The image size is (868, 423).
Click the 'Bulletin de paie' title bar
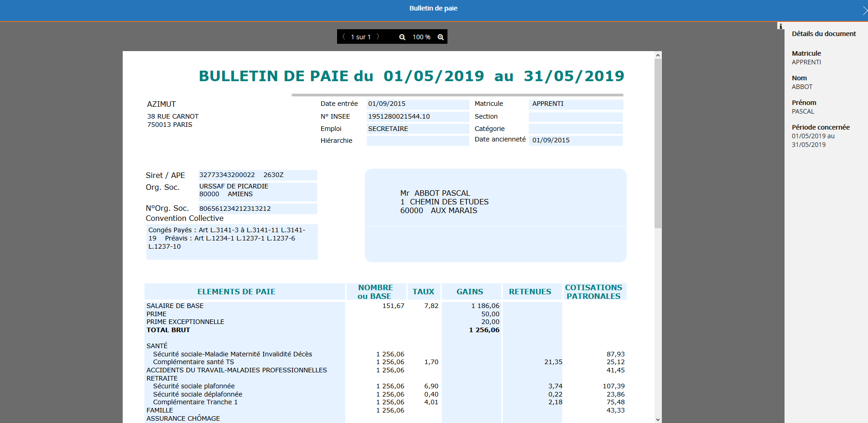click(x=434, y=8)
